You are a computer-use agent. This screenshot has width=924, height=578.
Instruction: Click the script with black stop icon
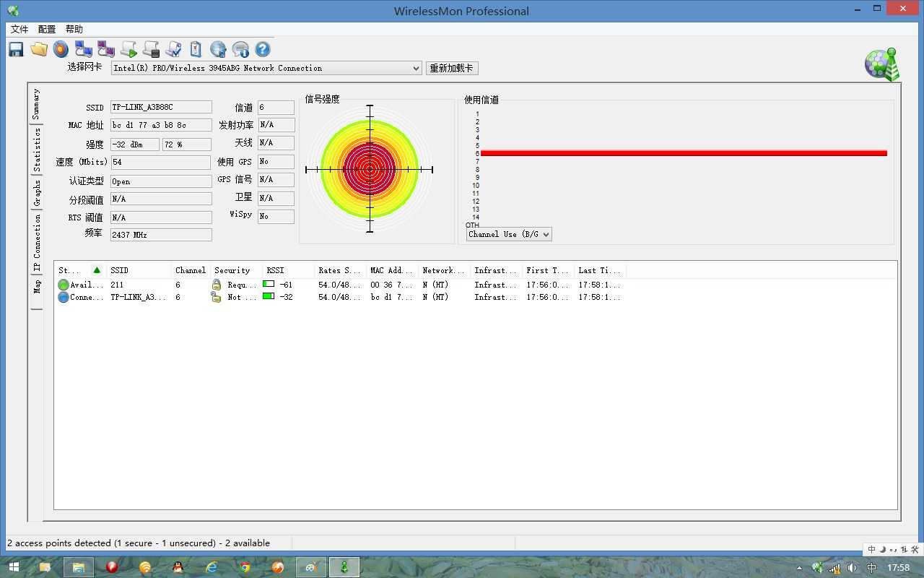151,49
